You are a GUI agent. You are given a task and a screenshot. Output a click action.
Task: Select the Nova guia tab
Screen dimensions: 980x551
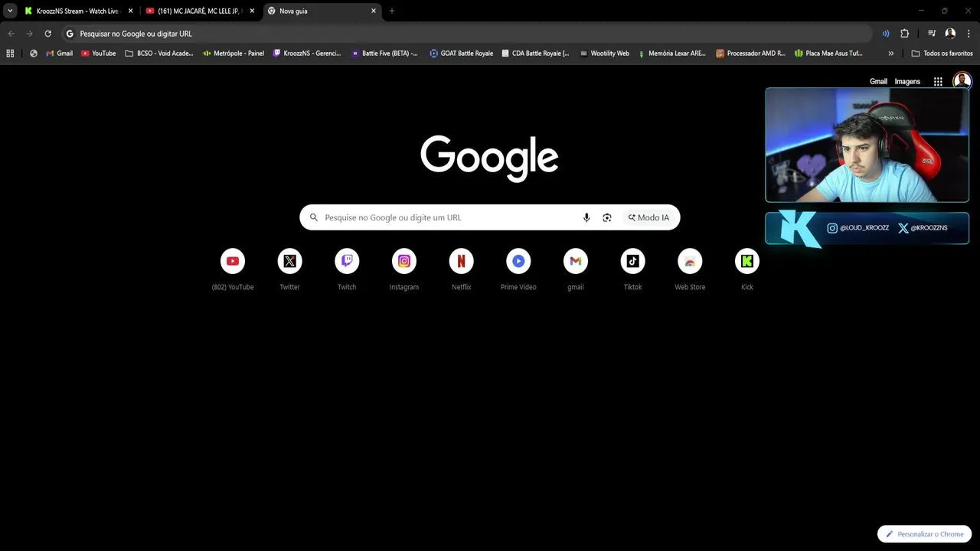[322, 11]
